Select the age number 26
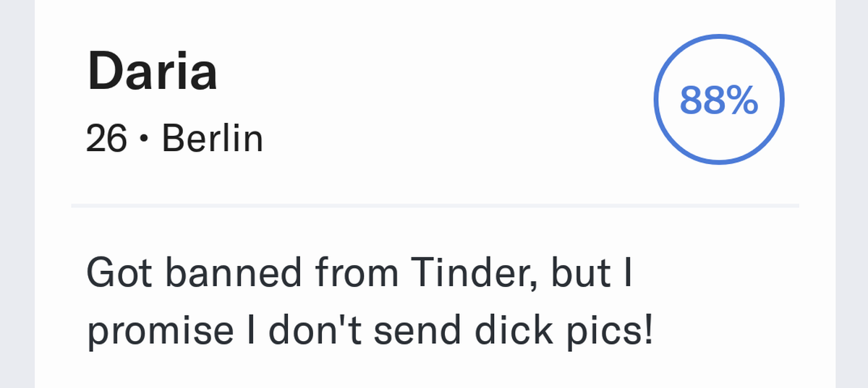The height and width of the screenshot is (388, 868). point(107,138)
